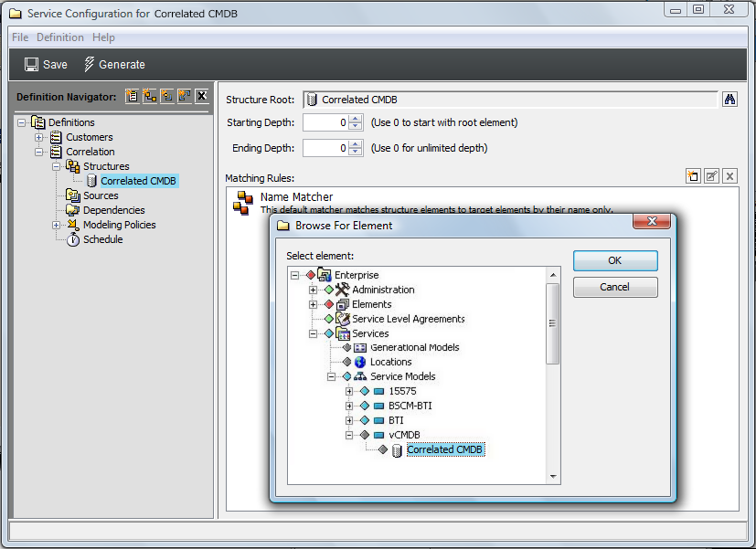The width and height of the screenshot is (756, 549).
Task: Click the Generate toolbar button
Action: pyautogui.click(x=114, y=65)
